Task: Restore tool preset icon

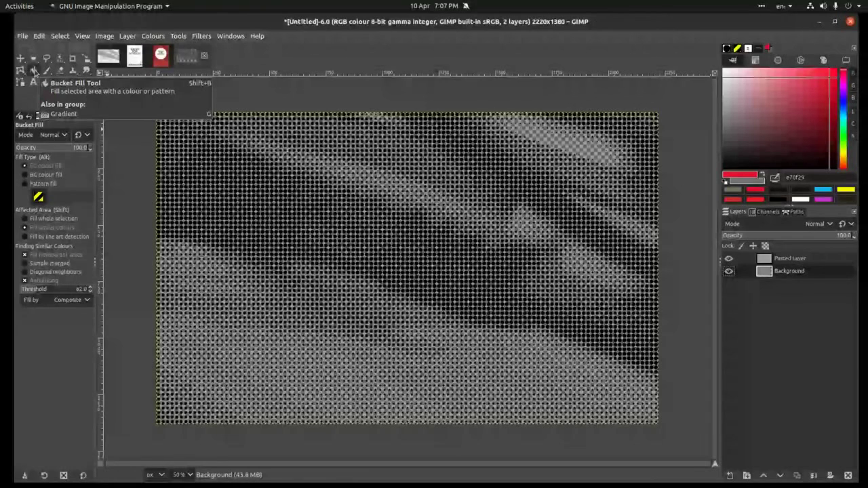Action: click(44, 475)
